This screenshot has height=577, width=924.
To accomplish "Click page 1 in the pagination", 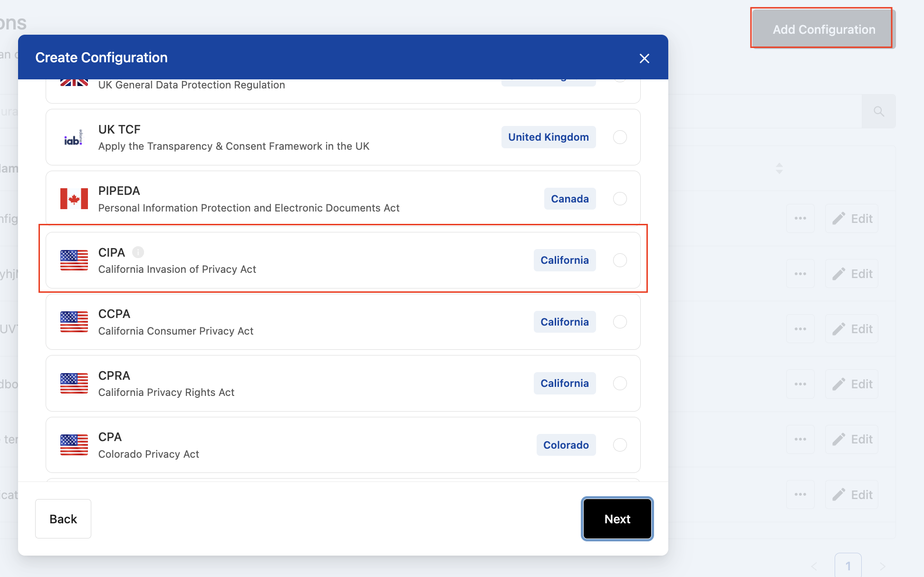I will pos(848,566).
